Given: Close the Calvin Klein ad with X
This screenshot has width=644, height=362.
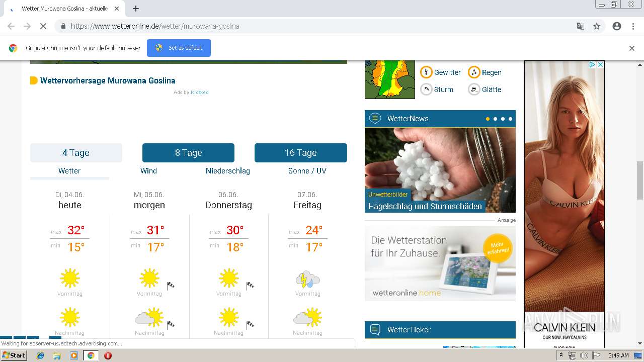Looking at the screenshot, I should (x=600, y=65).
